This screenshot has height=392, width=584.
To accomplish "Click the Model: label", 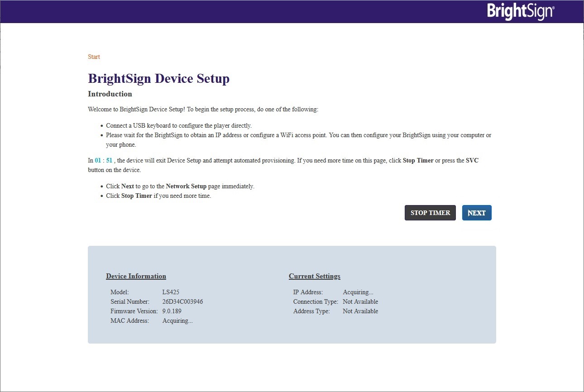I will [x=120, y=292].
